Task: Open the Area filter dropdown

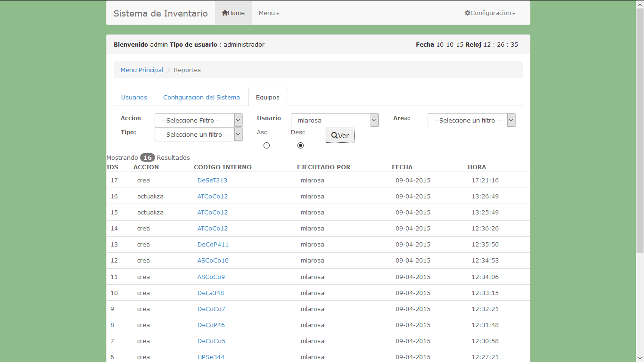Action: [471, 120]
